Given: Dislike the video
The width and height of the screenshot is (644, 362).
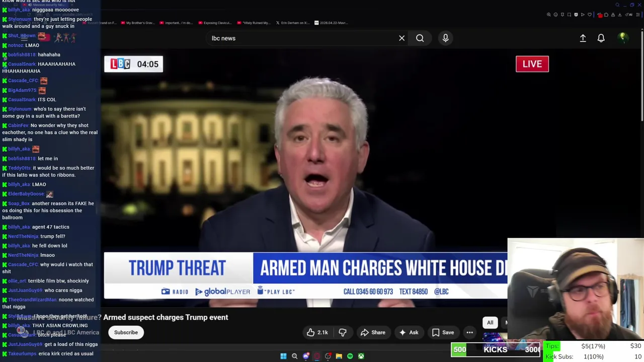Looking at the screenshot, I should tap(343, 332).
